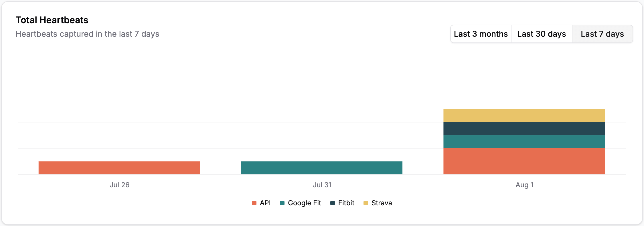Screen dimensions: 644x226
Task: Choose the Last 7 days filter
Action: [x=602, y=34]
